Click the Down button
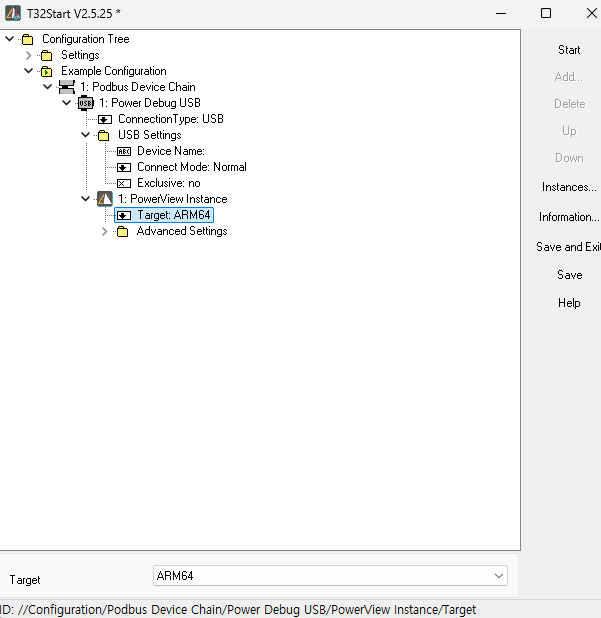This screenshot has height=618, width=601. click(569, 158)
